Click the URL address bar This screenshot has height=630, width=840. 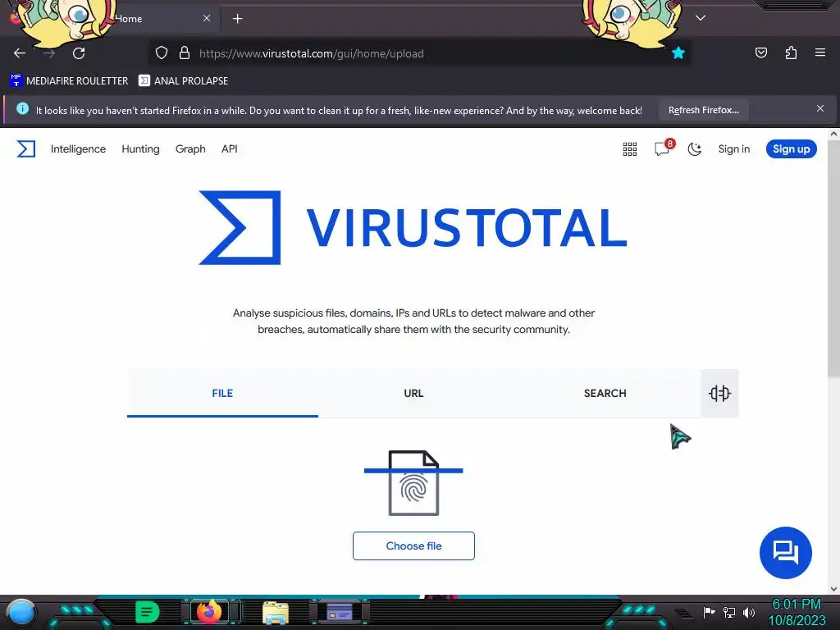pyautogui.click(x=418, y=53)
